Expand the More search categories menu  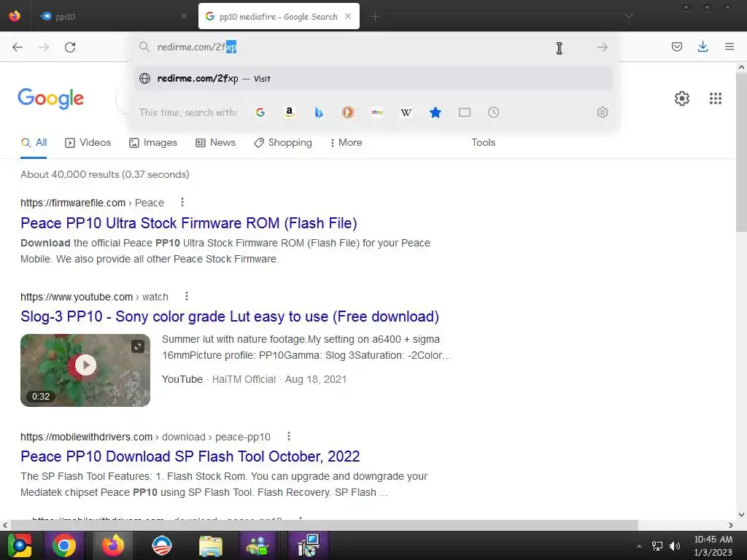pyautogui.click(x=347, y=142)
